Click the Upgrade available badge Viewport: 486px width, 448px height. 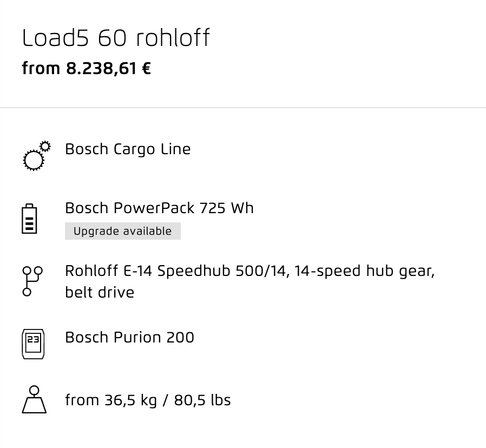(123, 231)
